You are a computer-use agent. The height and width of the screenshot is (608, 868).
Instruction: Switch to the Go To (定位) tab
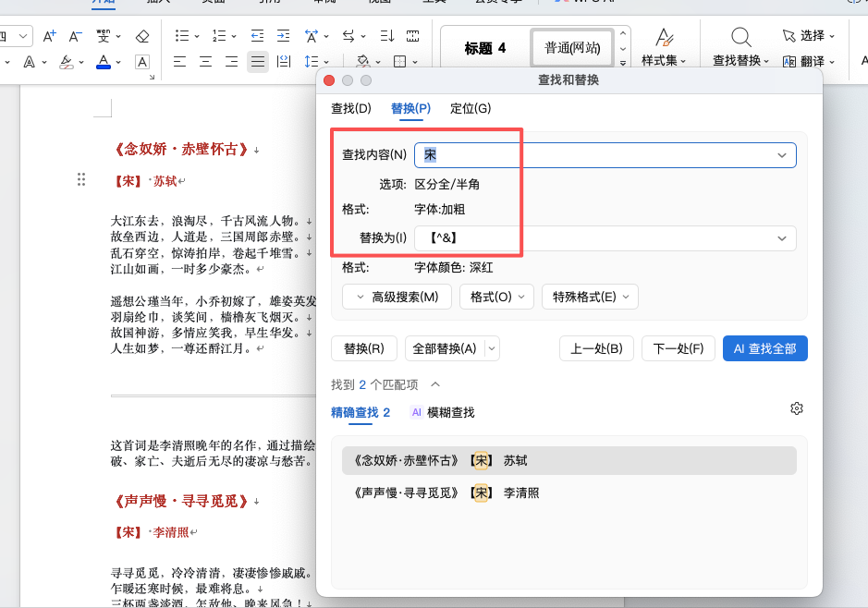(471, 108)
